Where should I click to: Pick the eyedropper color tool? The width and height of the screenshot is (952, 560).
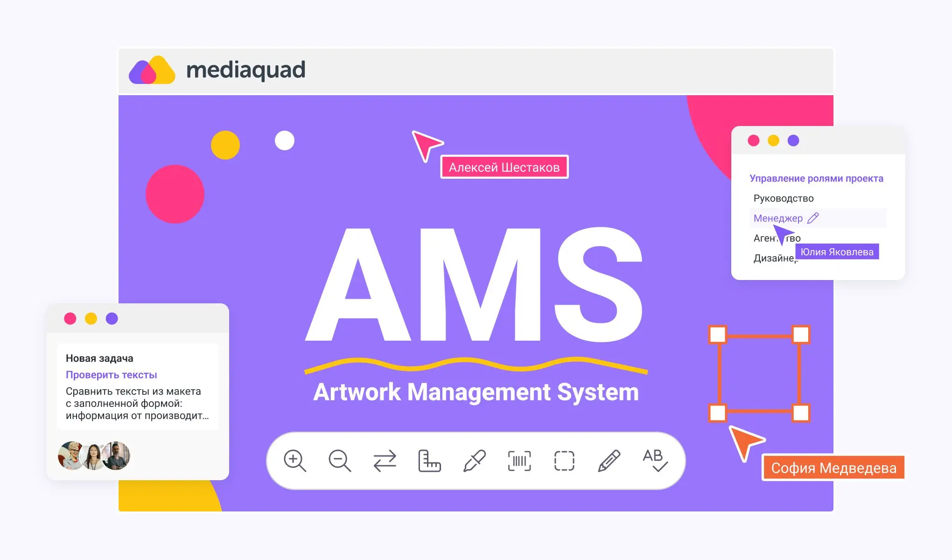[x=475, y=461]
